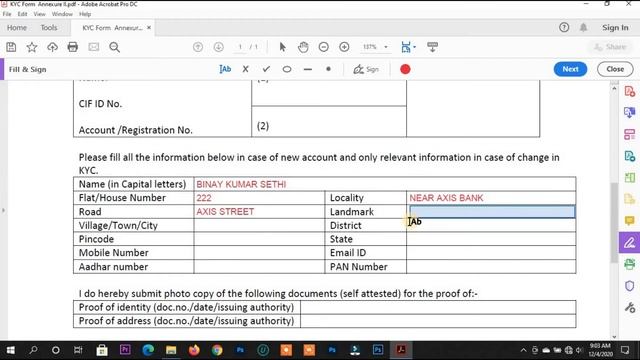Open the Create PDF side panel icon
This screenshot has width=640, height=360.
point(630,91)
